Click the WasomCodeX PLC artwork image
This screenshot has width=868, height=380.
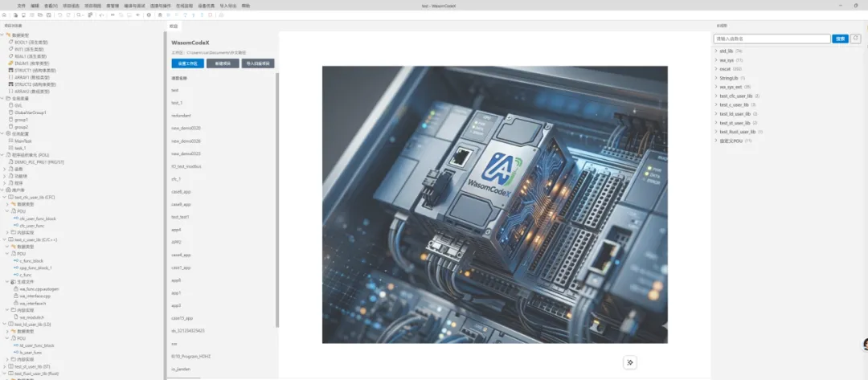click(495, 205)
